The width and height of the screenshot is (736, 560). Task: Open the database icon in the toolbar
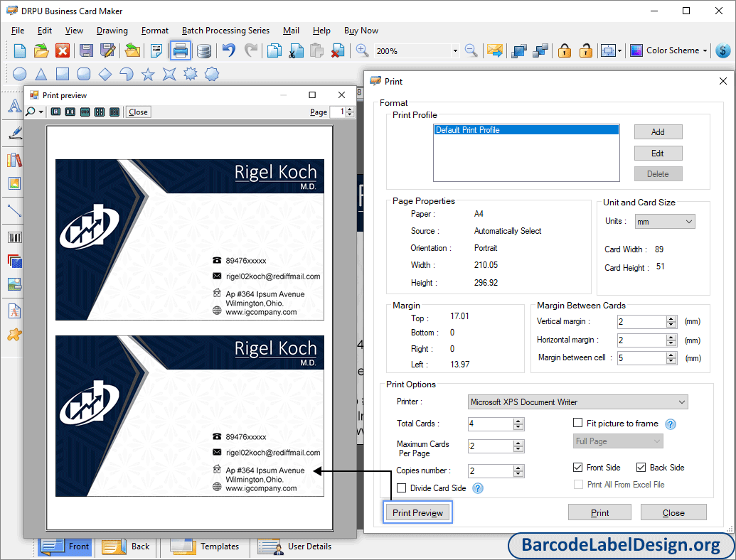203,50
